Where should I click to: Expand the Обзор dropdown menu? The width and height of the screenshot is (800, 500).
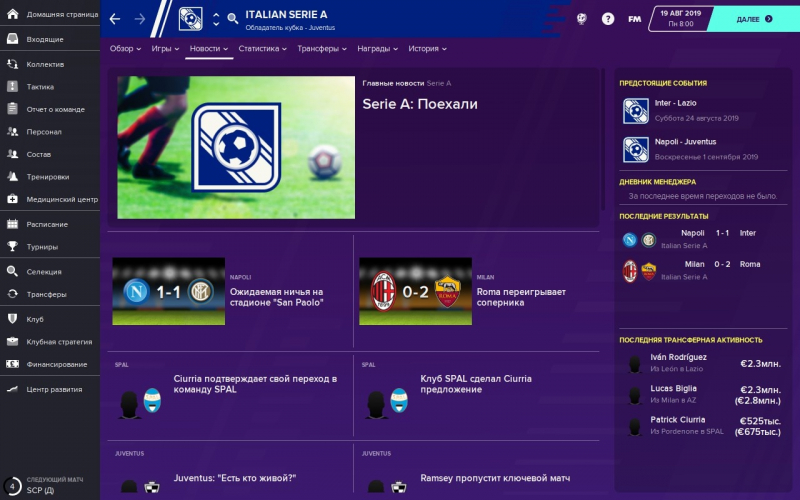(125, 48)
